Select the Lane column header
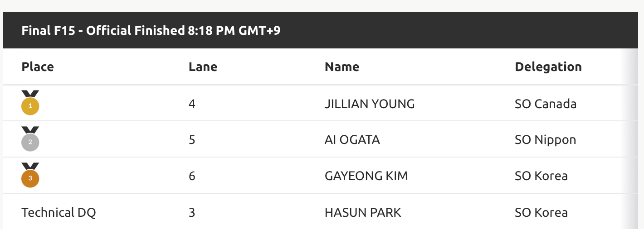This screenshot has width=644, height=229. click(x=203, y=67)
